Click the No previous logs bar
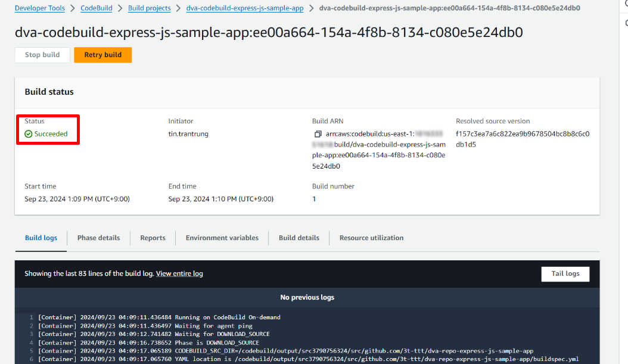 coord(307,297)
